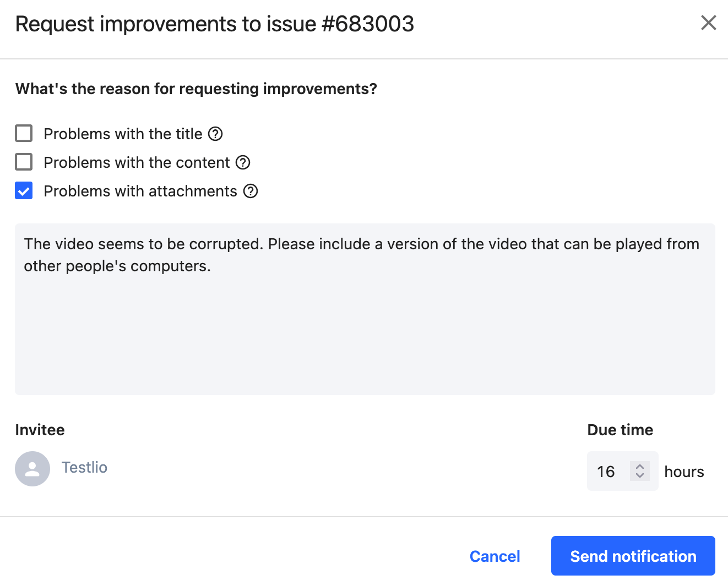Image resolution: width=728 pixels, height=586 pixels.
Task: Click the question mark next to 'Problems with attachments'
Action: tap(251, 191)
